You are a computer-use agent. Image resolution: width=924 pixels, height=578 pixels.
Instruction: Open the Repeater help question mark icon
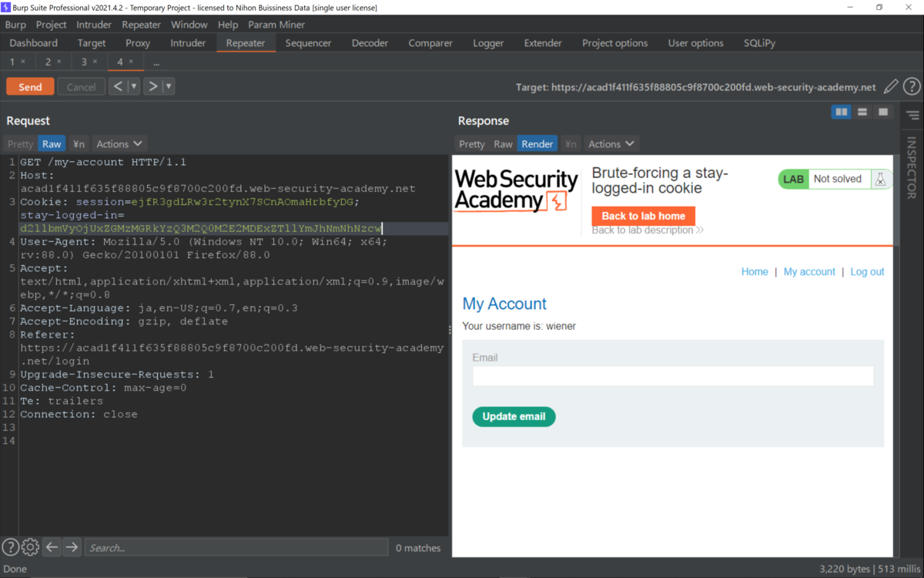[912, 87]
